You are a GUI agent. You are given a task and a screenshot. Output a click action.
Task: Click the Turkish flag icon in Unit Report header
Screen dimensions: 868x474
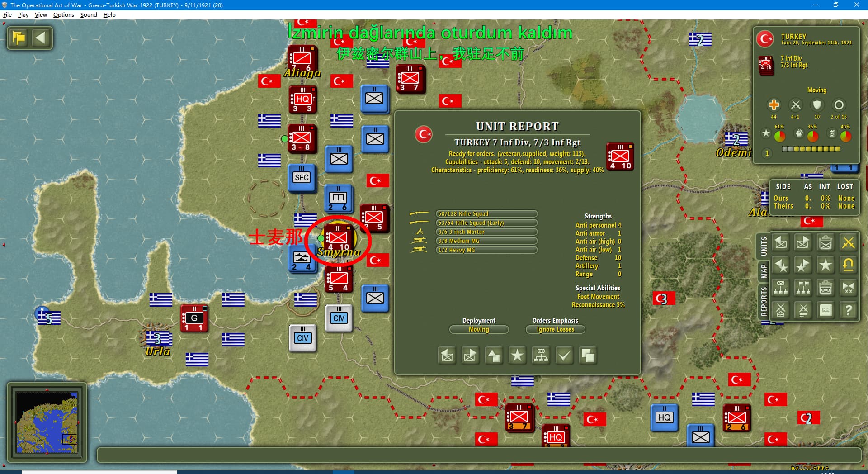(x=424, y=134)
